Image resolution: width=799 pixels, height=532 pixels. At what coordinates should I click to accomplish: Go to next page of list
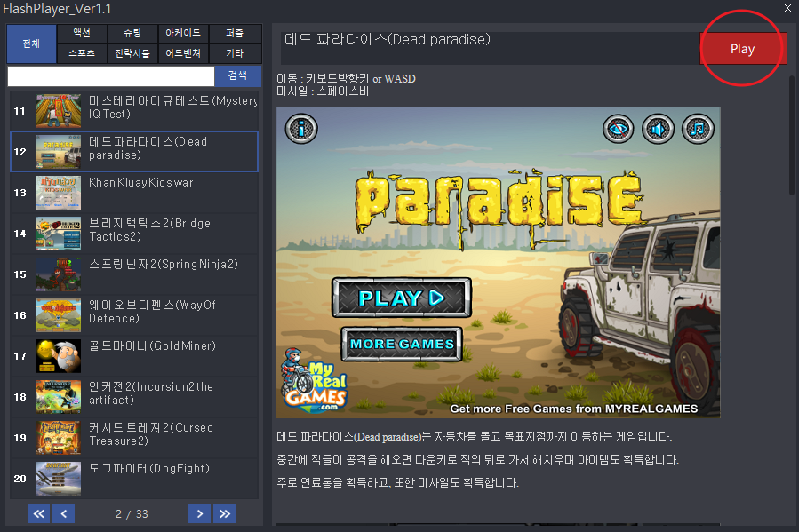point(199,513)
